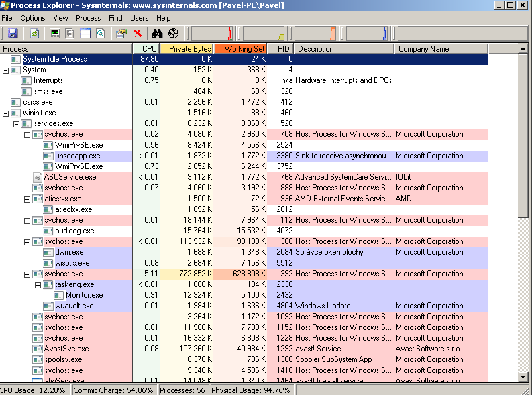Toggle the process tree view icon

[70, 33]
